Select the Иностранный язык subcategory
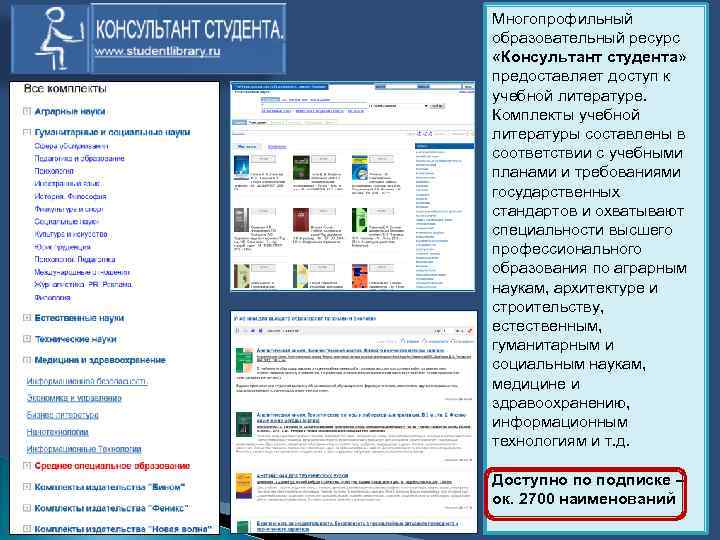Viewport: 720px width, 540px height. coord(67,184)
